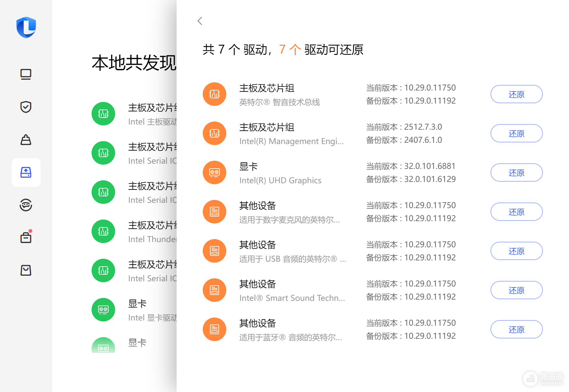The width and height of the screenshot is (569, 392).
Task: Restore the 适用于数字麦克风的英特尔 driver
Action: tap(516, 212)
